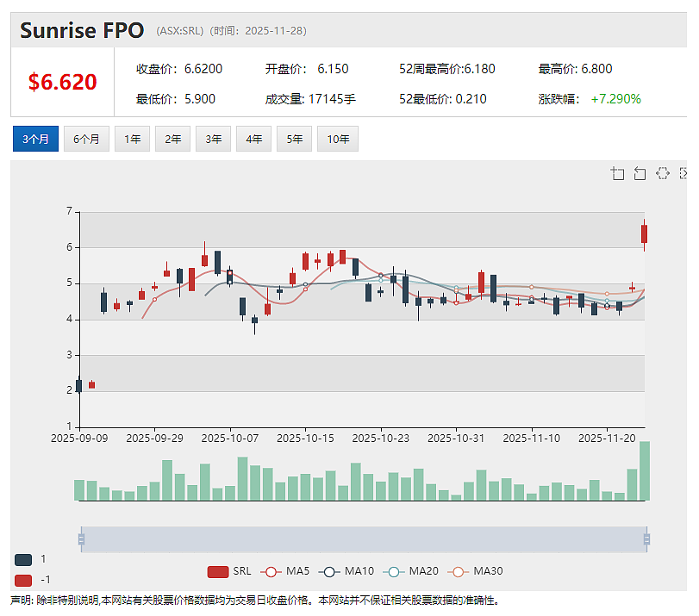Click the data zoom slider's middle area
Viewport: 699px width, 616px height.
tap(364, 540)
